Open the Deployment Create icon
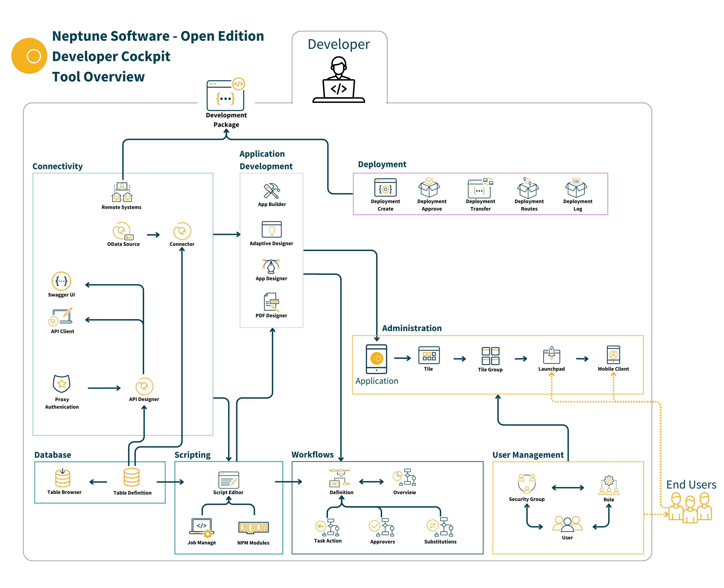Screen dimensions: 724x588 click(x=385, y=187)
